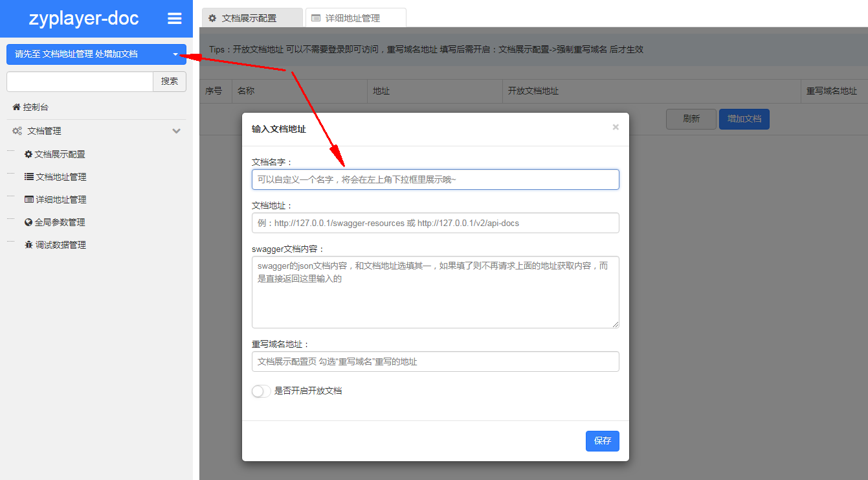Click the icon on the 详细地址管理 tab
This screenshot has height=480, width=868.
(315, 17)
